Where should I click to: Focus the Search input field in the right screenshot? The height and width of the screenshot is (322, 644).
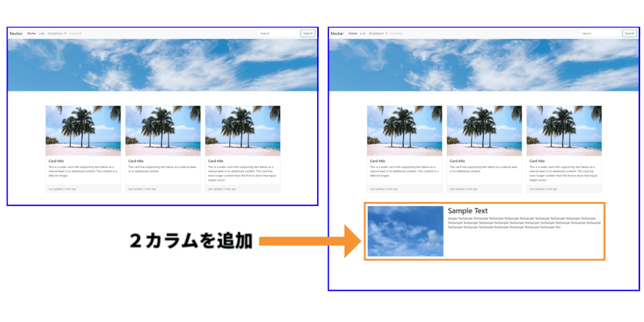click(x=600, y=33)
